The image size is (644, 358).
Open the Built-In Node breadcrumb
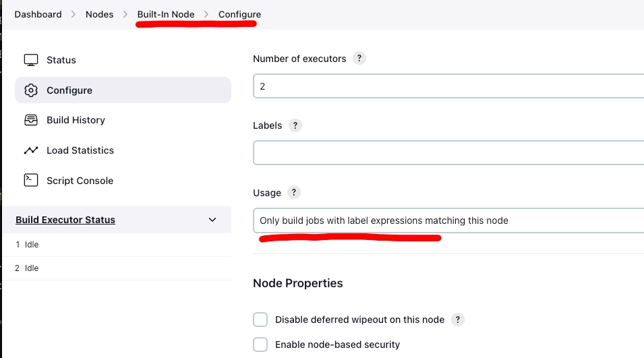(165, 14)
